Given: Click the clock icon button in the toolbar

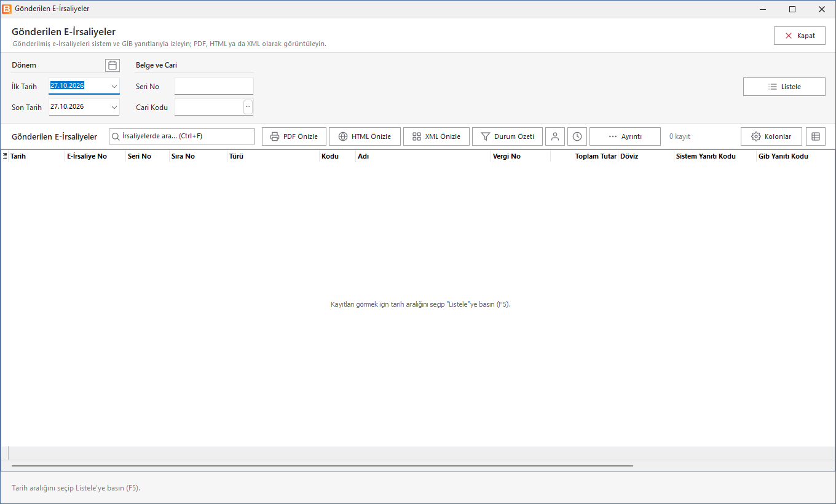Looking at the screenshot, I should pyautogui.click(x=577, y=136).
